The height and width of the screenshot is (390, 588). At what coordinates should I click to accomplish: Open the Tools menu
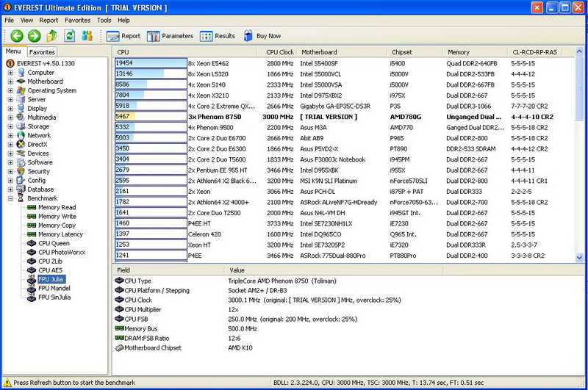(x=104, y=21)
